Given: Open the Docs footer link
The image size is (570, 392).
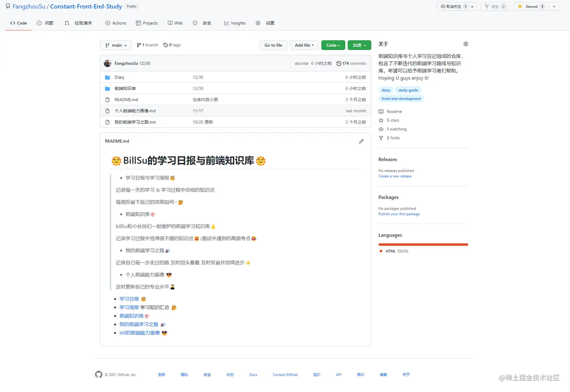Looking at the screenshot, I should pyautogui.click(x=253, y=375).
